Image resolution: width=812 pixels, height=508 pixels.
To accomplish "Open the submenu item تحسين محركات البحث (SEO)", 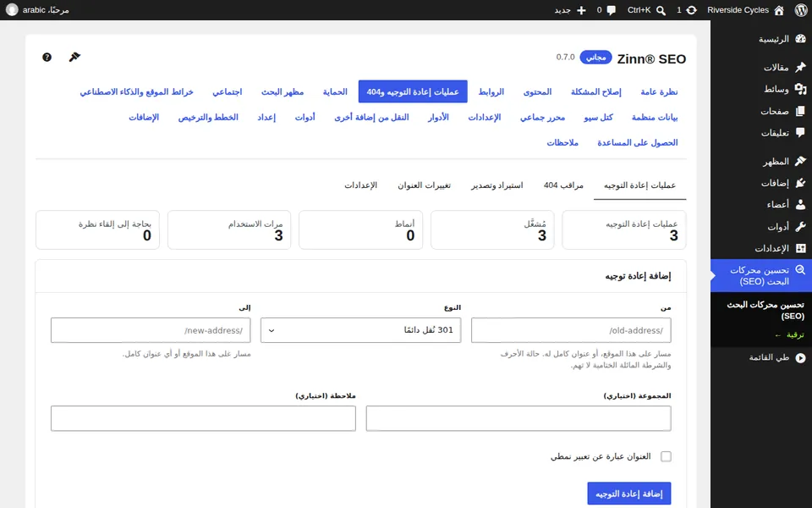I will coord(765,310).
